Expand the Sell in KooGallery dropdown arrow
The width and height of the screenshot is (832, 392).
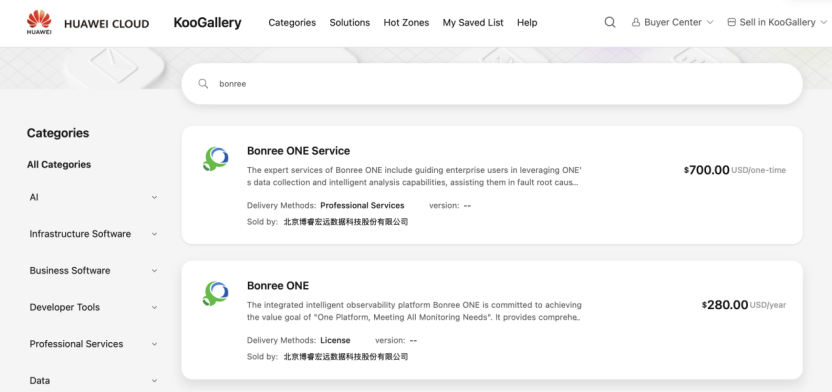pos(824,23)
